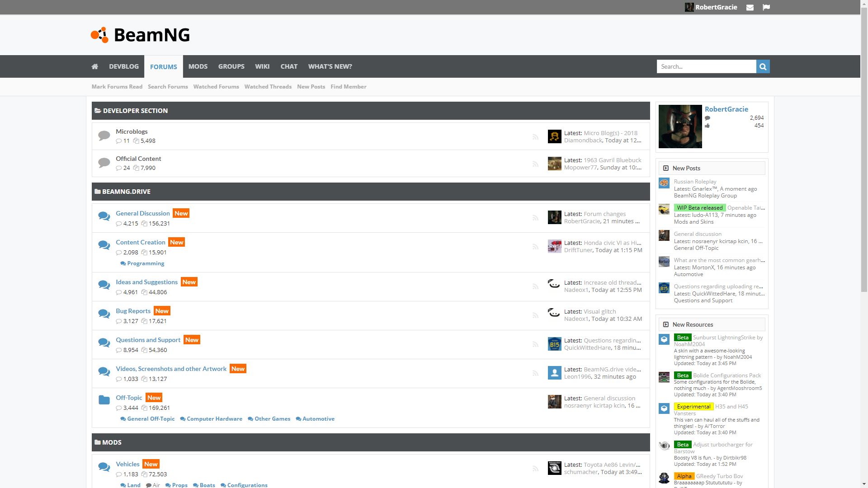
Task: Click RobertGracie's large profile avatar
Action: point(680,127)
